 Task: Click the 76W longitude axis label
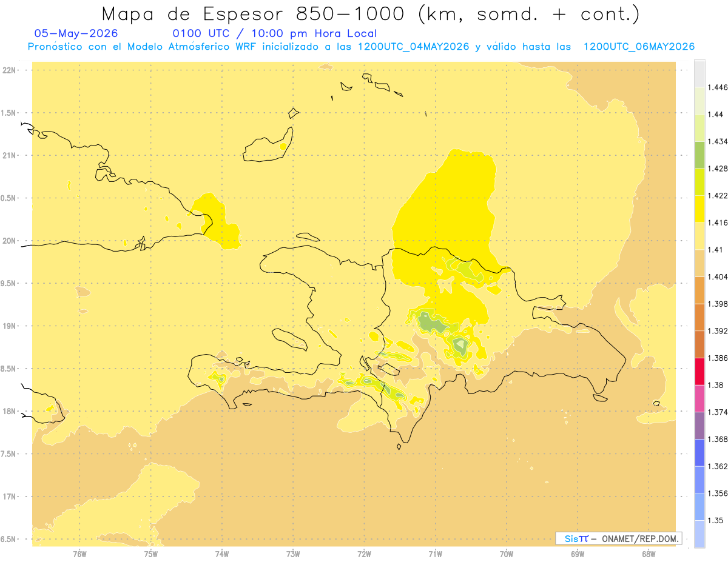pyautogui.click(x=79, y=554)
